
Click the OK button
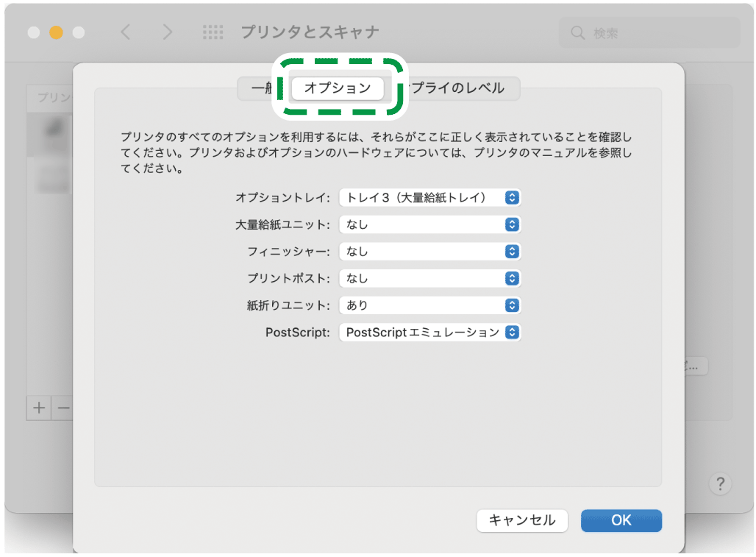point(621,520)
